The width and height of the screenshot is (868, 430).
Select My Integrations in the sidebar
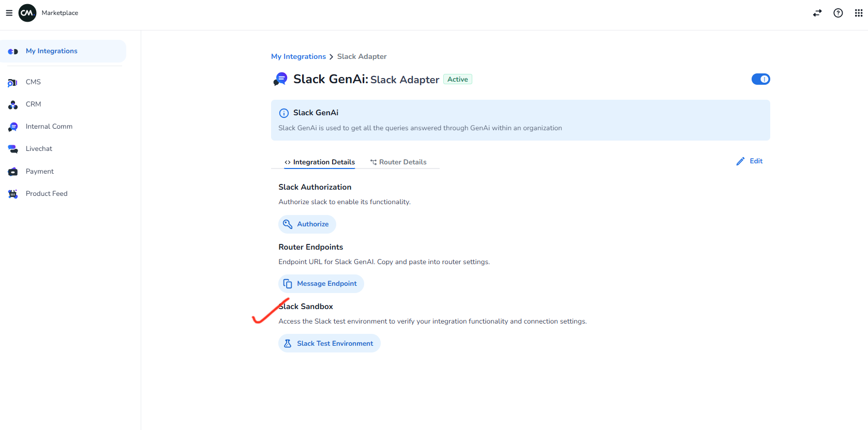point(63,51)
